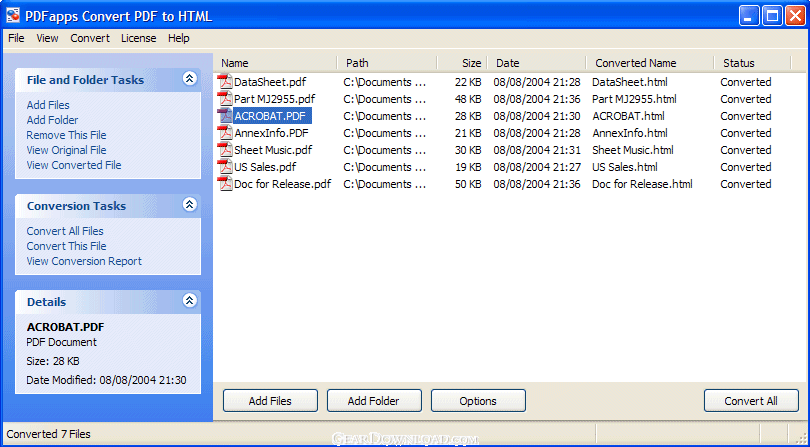Click the Convert All button
Viewport: 810px width, 447px height.
coord(751,401)
